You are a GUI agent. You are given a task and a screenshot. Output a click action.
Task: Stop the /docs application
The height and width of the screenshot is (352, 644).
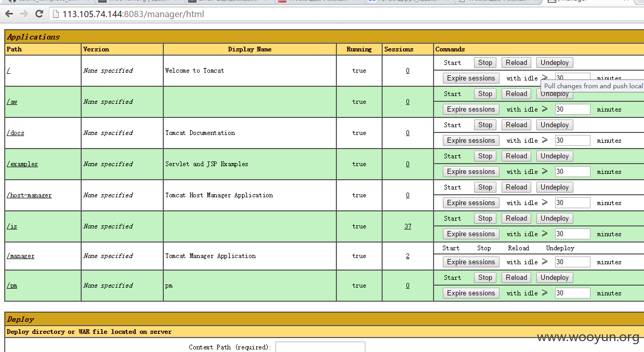pyautogui.click(x=485, y=125)
